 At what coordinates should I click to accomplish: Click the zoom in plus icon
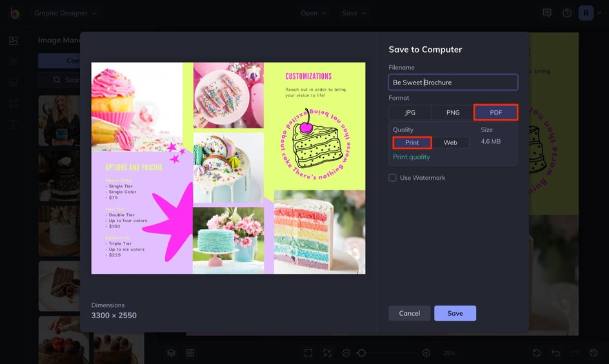click(x=426, y=353)
